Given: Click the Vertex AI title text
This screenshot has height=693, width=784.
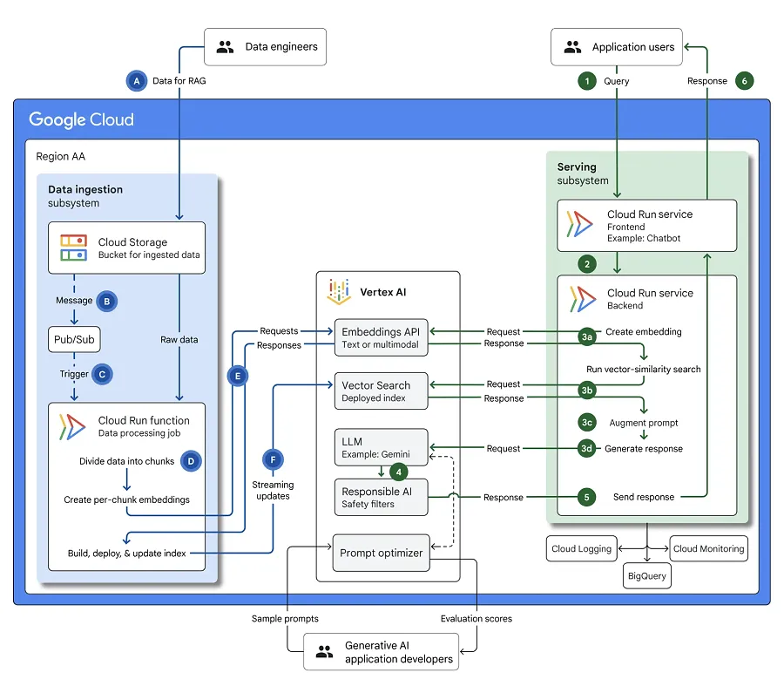Looking at the screenshot, I should [383, 292].
